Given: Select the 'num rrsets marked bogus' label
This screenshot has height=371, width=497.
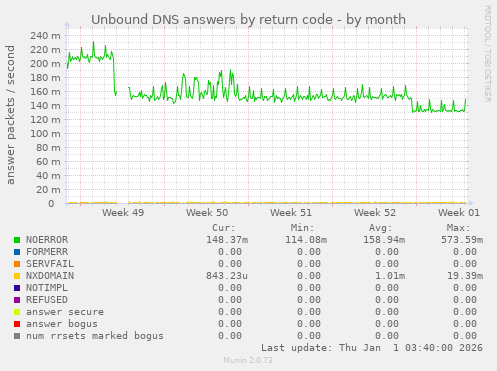Looking at the screenshot, I should pos(95,336).
